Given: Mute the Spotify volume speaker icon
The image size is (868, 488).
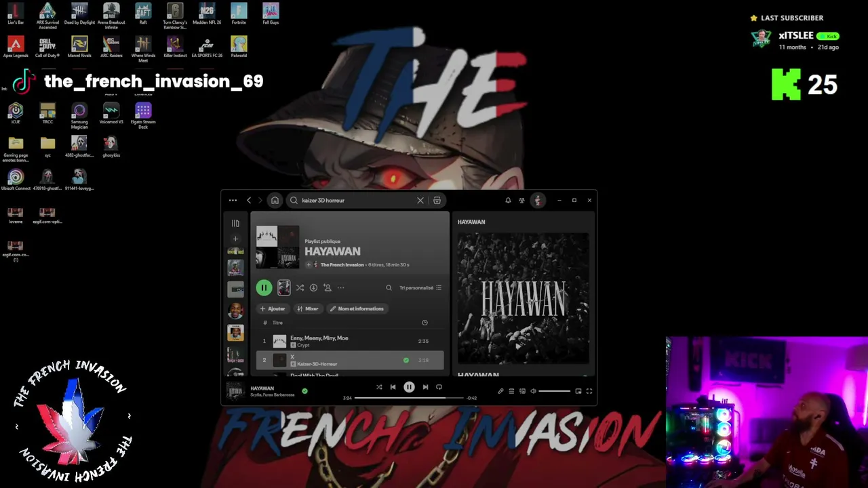Looking at the screenshot, I should (533, 391).
